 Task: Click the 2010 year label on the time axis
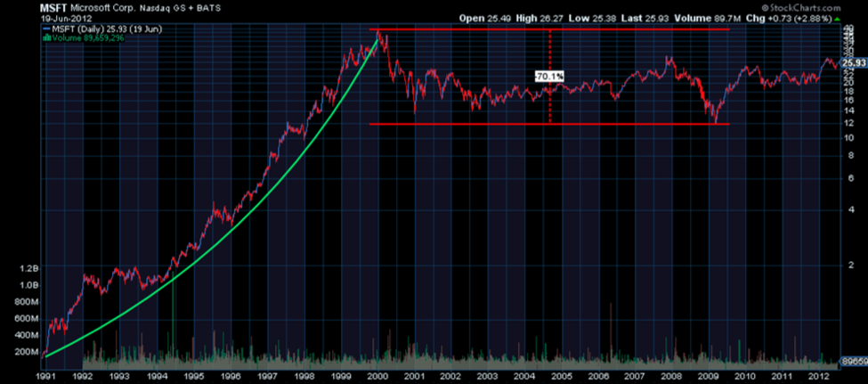pyautogui.click(x=746, y=378)
